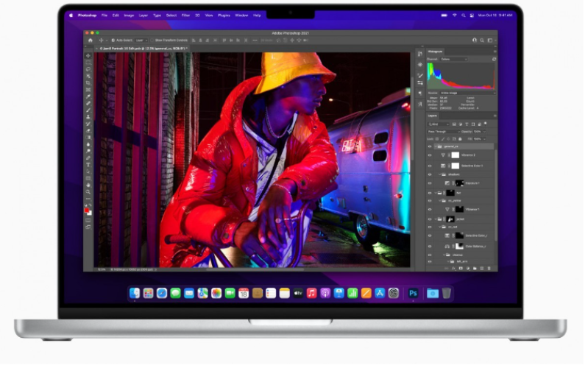Delete layer using trash icon in Layers panel
This screenshot has height=368, width=588.
(489, 268)
